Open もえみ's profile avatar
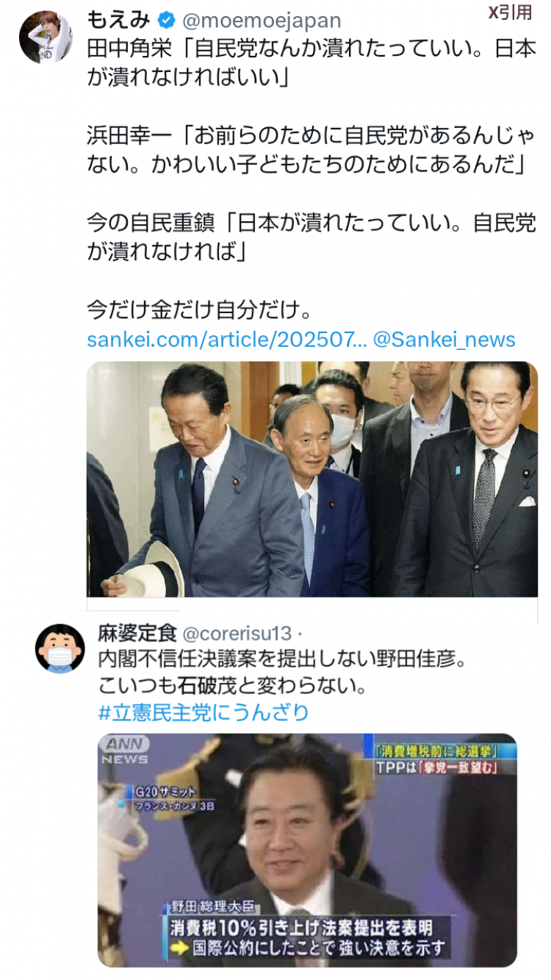Viewport: 551px width, 980px height. pyautogui.click(x=46, y=37)
